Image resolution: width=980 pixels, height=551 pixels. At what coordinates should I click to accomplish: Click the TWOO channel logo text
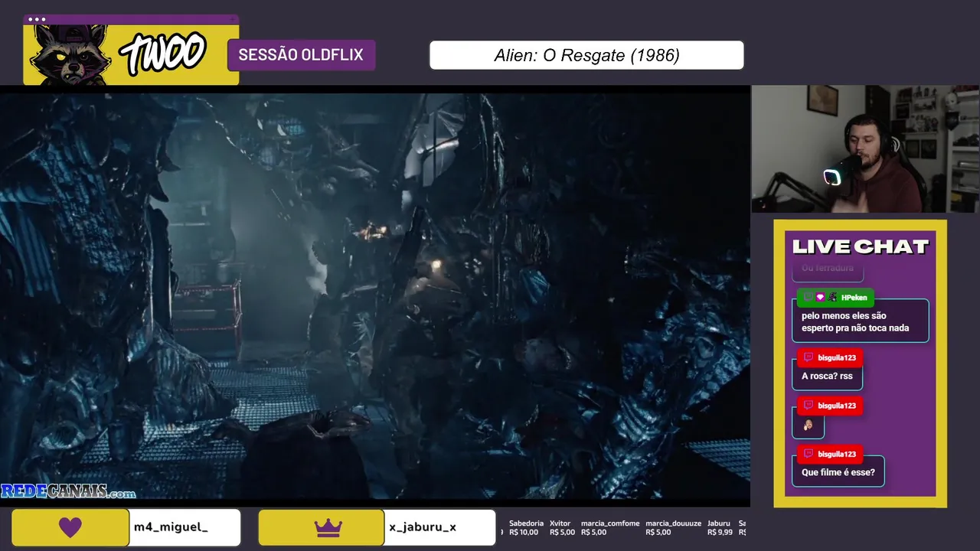point(162,54)
